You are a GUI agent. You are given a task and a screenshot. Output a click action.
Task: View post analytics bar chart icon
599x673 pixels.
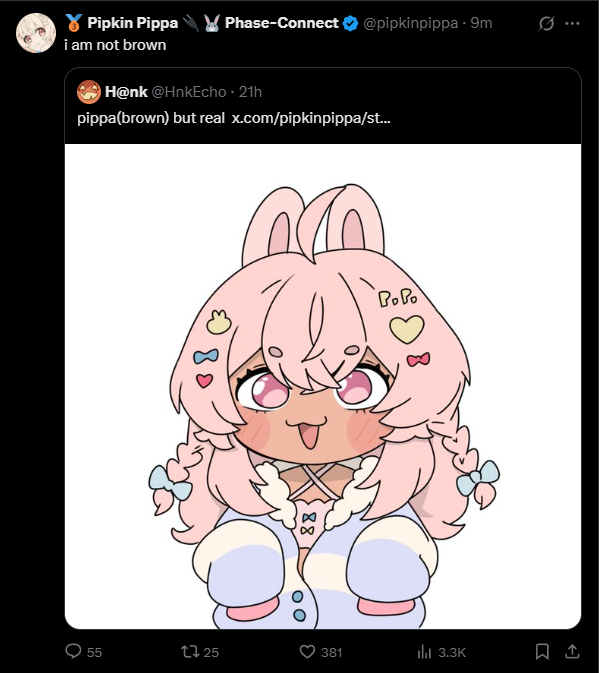pos(424,652)
